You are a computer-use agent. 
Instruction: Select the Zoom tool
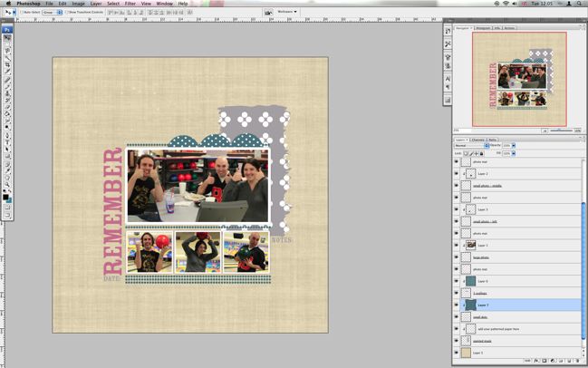pyautogui.click(x=7, y=184)
